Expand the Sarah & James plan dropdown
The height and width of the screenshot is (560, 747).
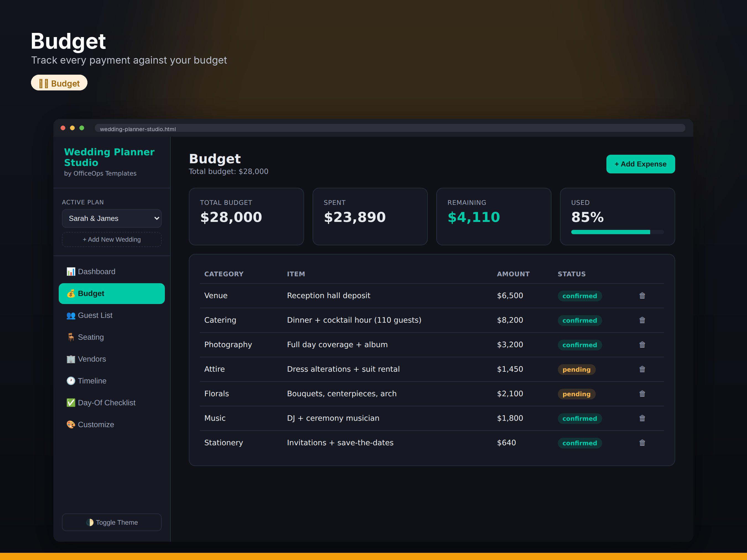[112, 218]
